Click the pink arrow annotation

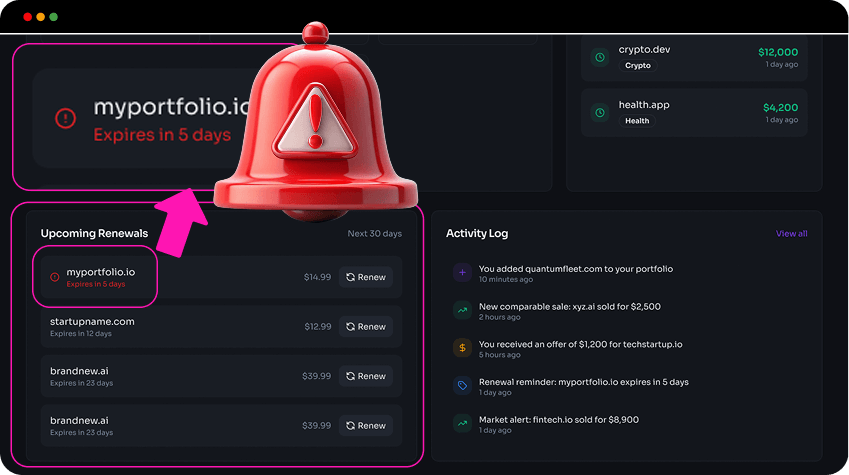[182, 221]
